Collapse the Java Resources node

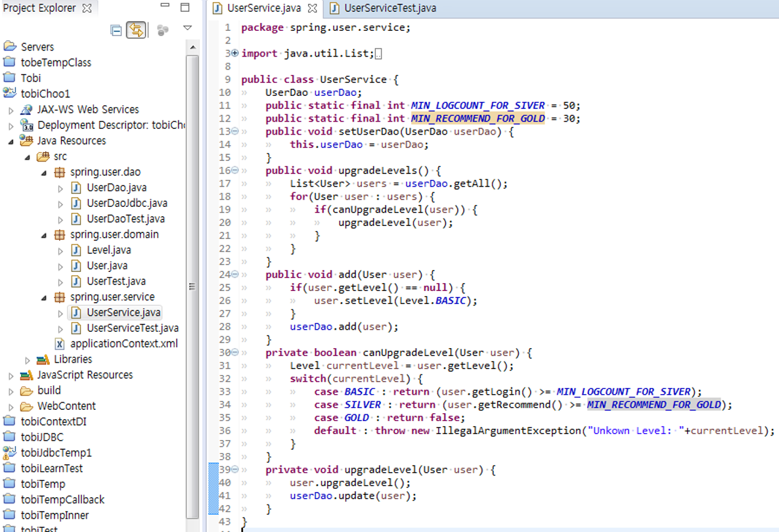[11, 142]
